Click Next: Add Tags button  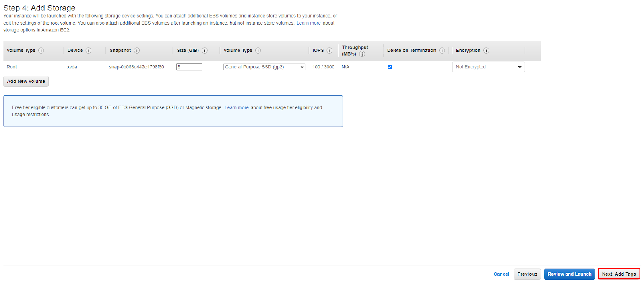pyautogui.click(x=619, y=274)
